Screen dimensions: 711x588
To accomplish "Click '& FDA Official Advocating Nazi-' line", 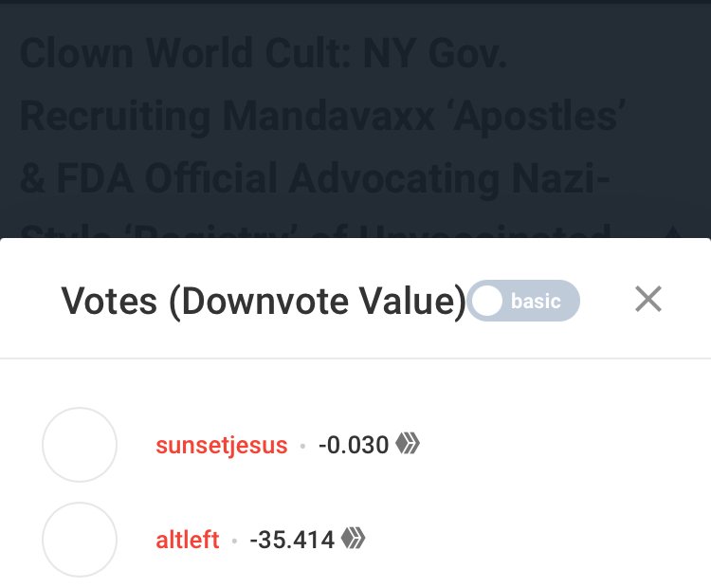I will click(x=315, y=178).
